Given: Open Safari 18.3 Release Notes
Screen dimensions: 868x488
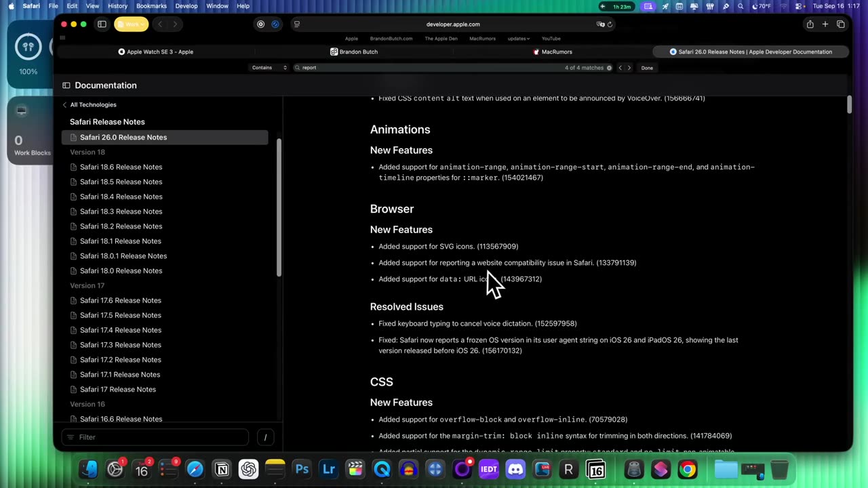Looking at the screenshot, I should click(x=121, y=211).
